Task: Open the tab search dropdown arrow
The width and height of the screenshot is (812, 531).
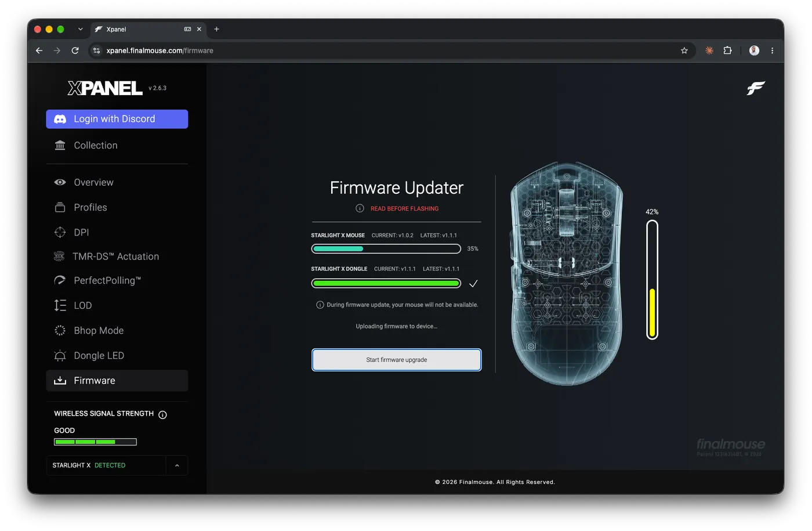Action: point(81,29)
